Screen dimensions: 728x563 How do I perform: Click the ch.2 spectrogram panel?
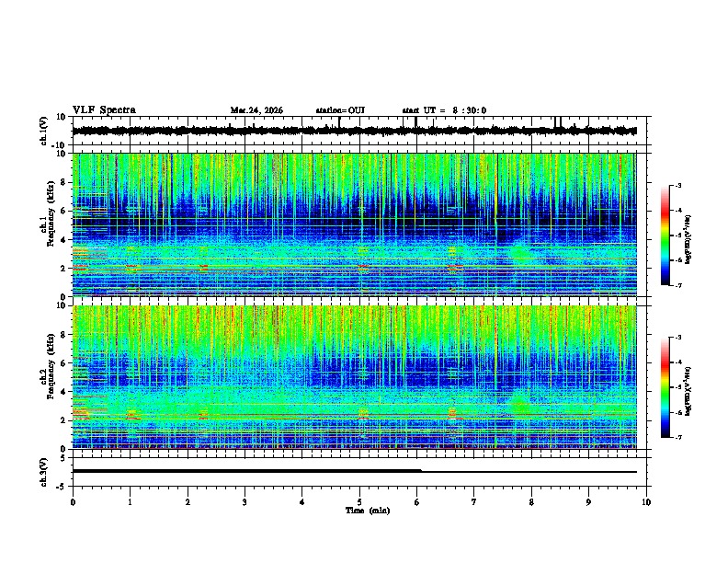(354, 377)
